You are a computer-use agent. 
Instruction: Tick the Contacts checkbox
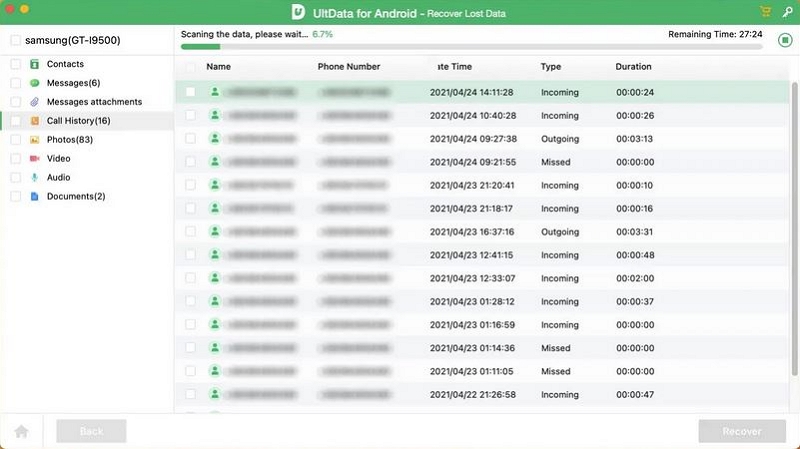click(15, 64)
